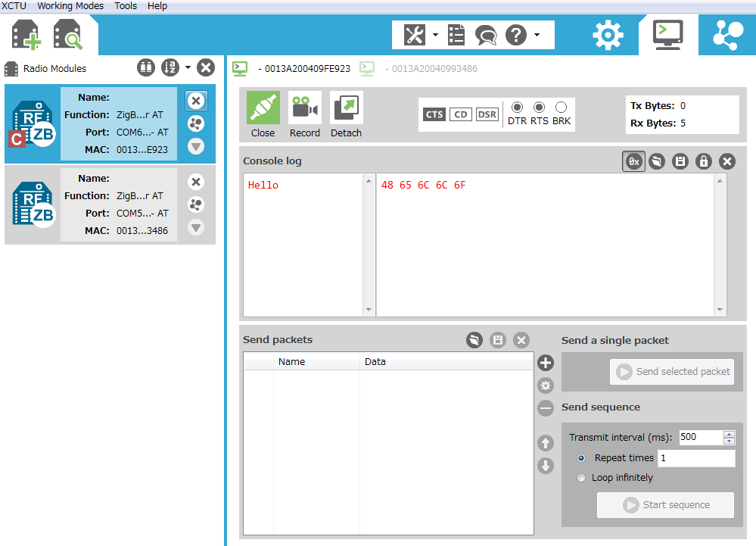Close the serial connection
The width and height of the screenshot is (756, 546).
263,115
